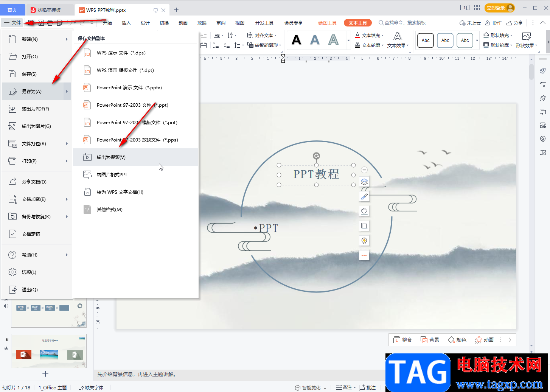Click the 背景 button below the slide
The width and height of the screenshot is (550, 392).
click(x=430, y=340)
